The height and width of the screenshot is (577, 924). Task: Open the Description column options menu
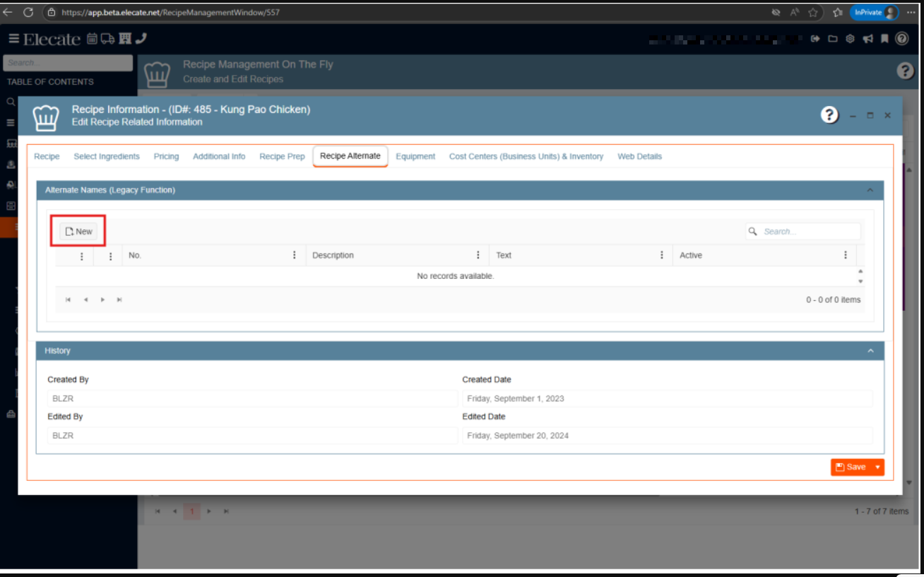click(x=478, y=255)
